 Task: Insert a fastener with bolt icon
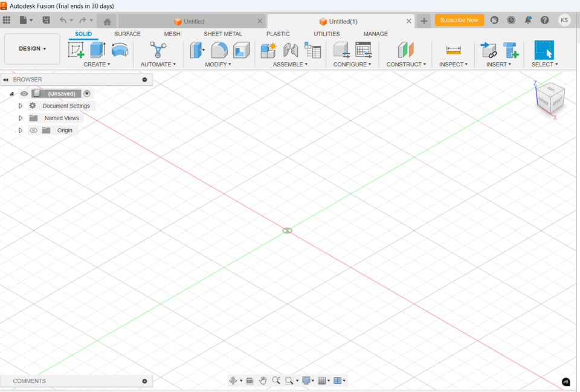click(x=511, y=50)
